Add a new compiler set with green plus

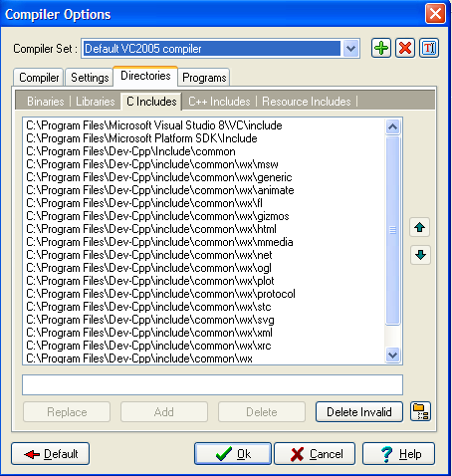coord(381,49)
